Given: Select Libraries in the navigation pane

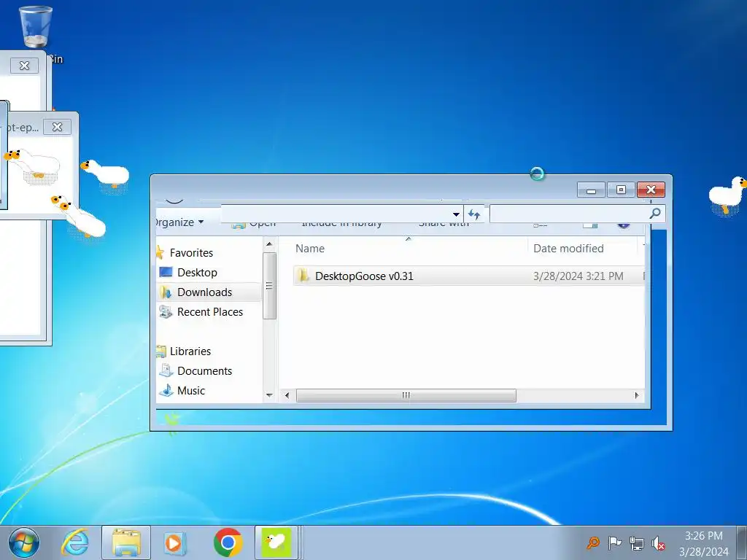Looking at the screenshot, I should click(x=190, y=351).
